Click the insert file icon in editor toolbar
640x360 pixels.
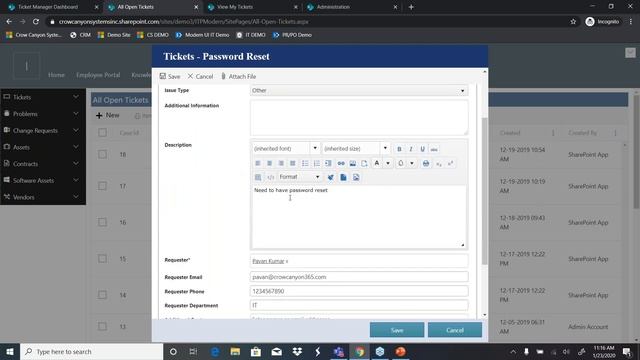pyautogui.click(x=364, y=163)
